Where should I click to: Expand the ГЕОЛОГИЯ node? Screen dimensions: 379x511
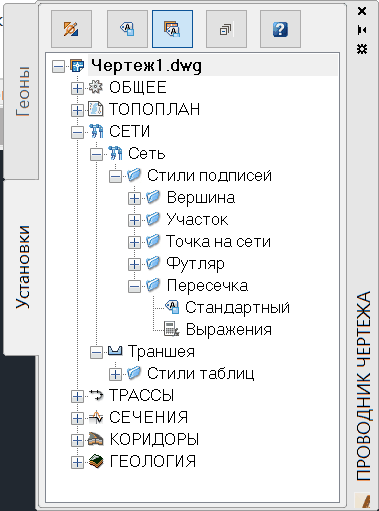coord(77,463)
